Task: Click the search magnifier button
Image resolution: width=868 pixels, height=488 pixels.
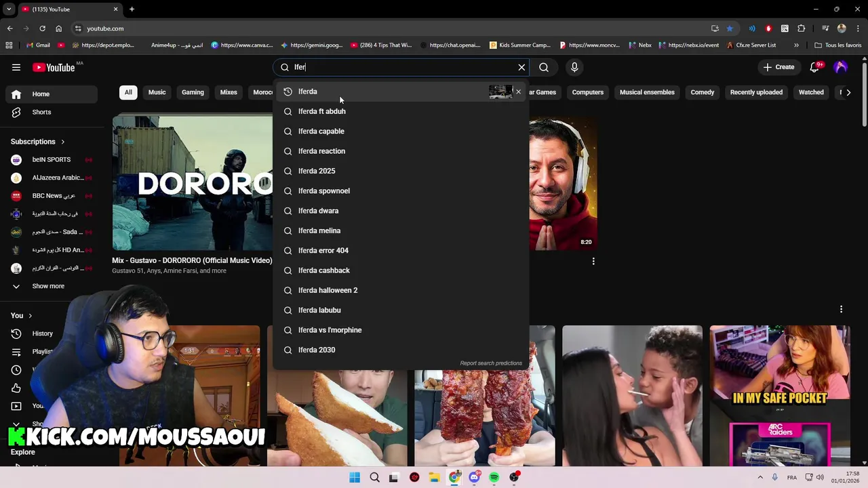Action: 544,67
